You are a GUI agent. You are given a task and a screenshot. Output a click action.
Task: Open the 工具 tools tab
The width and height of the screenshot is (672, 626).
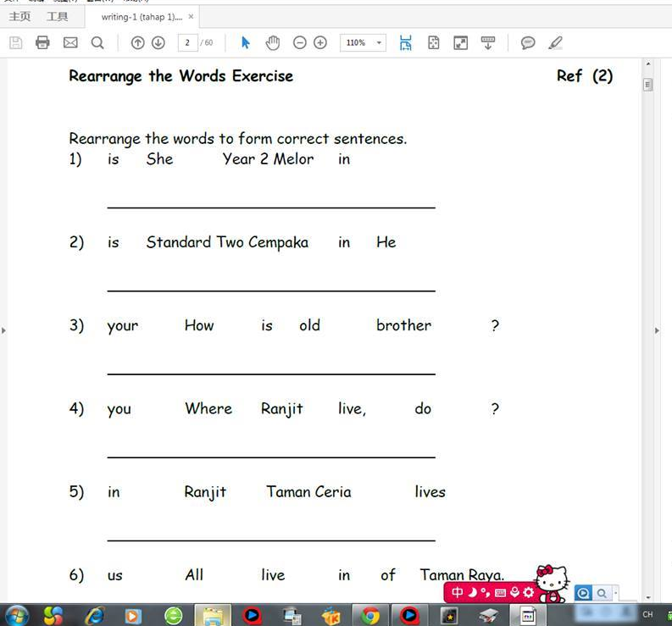(58, 16)
